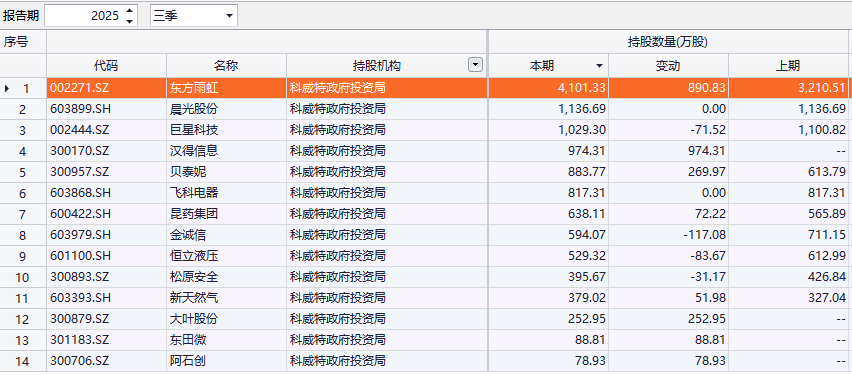Sort by the 变动 column header
The height and width of the screenshot is (375, 852).
pos(668,66)
